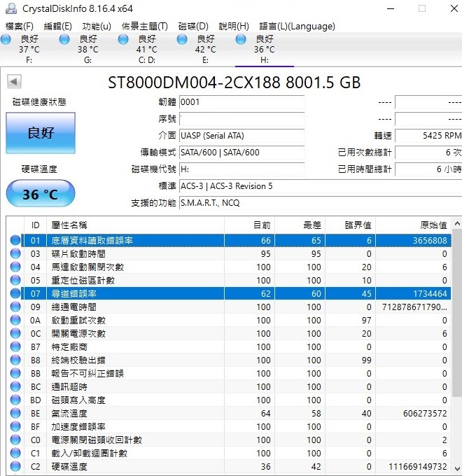This screenshot has width=462, height=476.
Task: Open the 檔案(F) menu
Action: pyautogui.click(x=20, y=27)
